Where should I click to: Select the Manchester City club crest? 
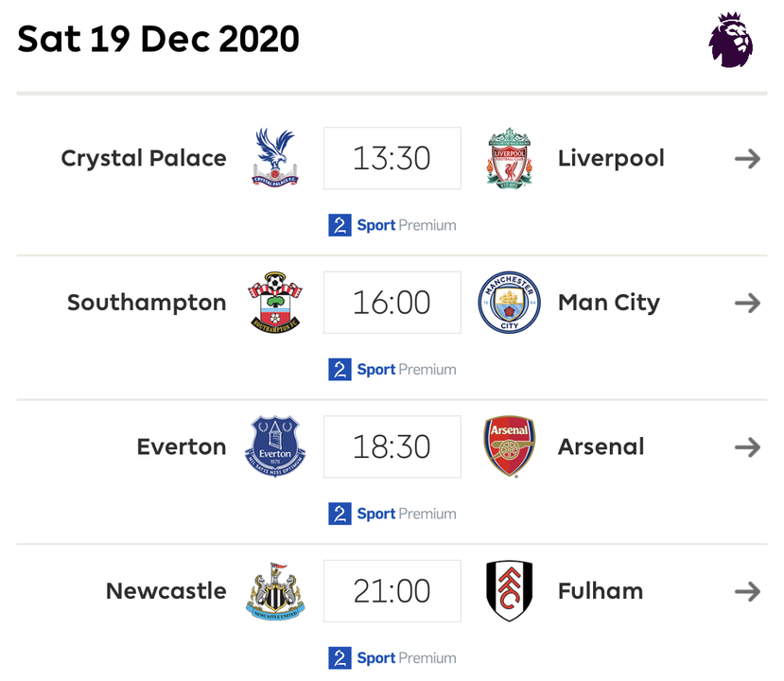click(510, 303)
